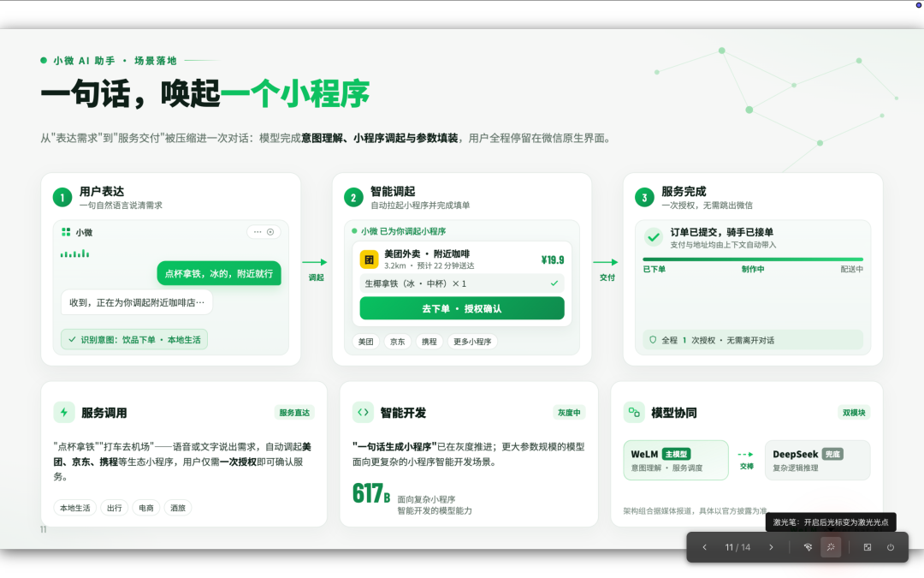
Task: Click reply 收到，正在为你调起附近咖啡店
Action: point(137,302)
